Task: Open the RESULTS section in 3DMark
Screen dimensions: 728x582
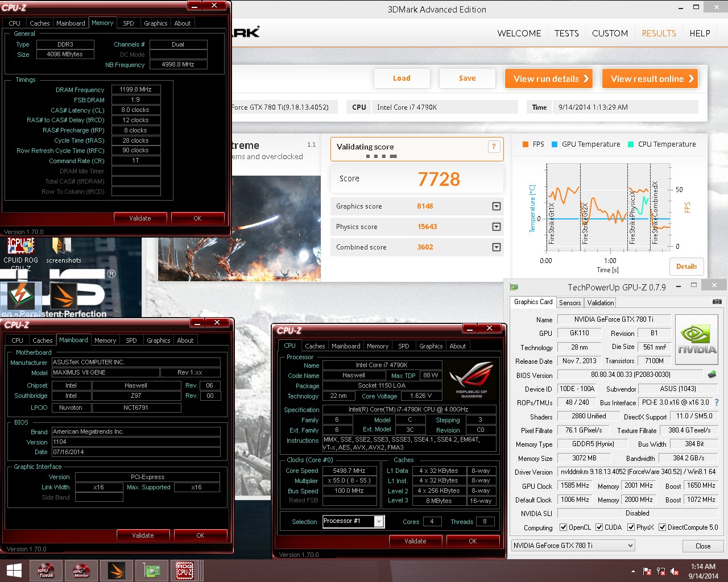Action: [659, 34]
